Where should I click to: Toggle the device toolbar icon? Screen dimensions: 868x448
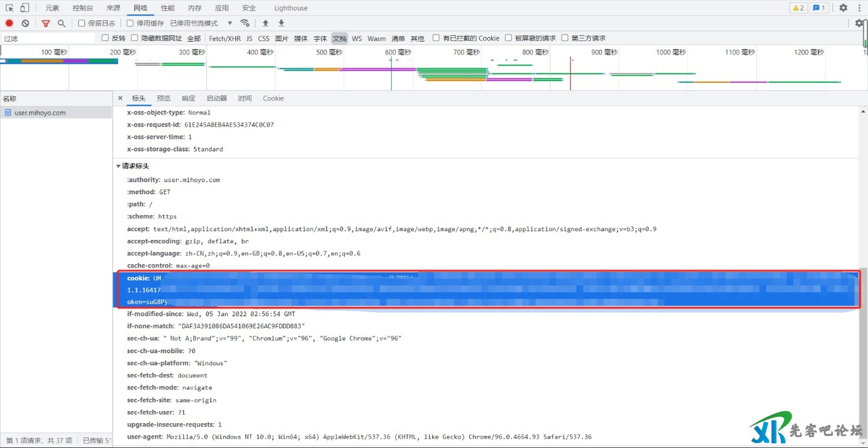[24, 8]
